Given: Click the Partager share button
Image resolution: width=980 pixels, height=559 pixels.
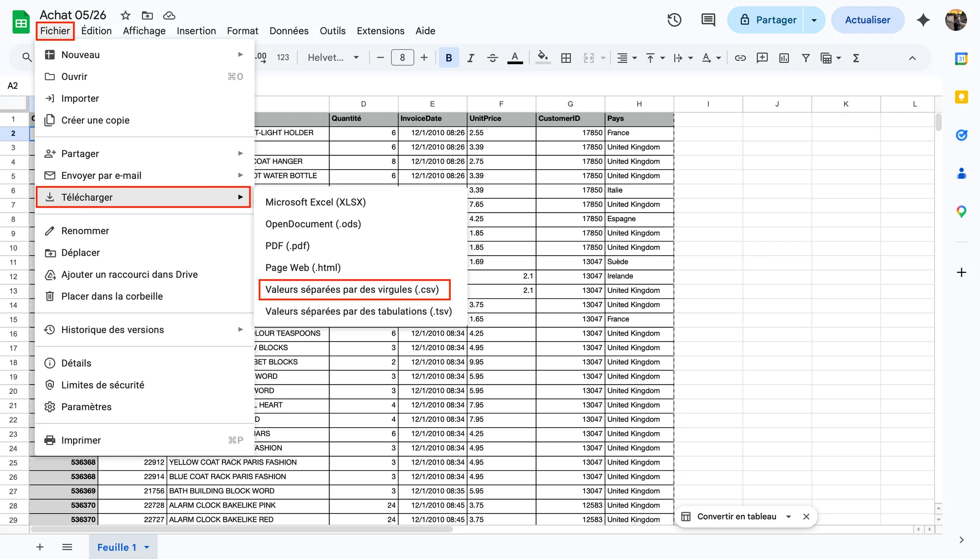Looking at the screenshot, I should point(766,20).
